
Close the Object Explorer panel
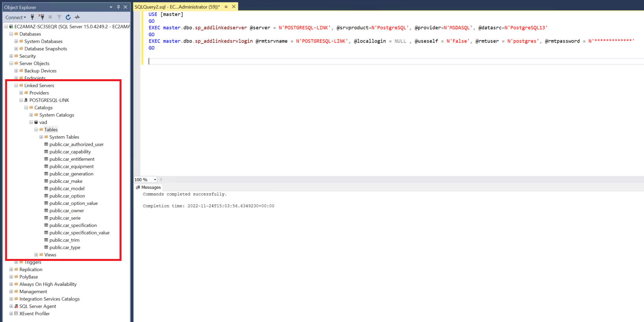click(125, 7)
